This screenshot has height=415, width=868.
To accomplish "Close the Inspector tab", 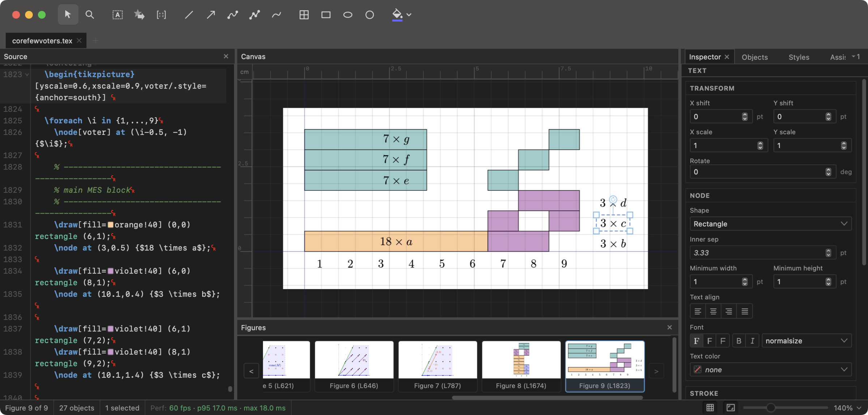I will (727, 57).
